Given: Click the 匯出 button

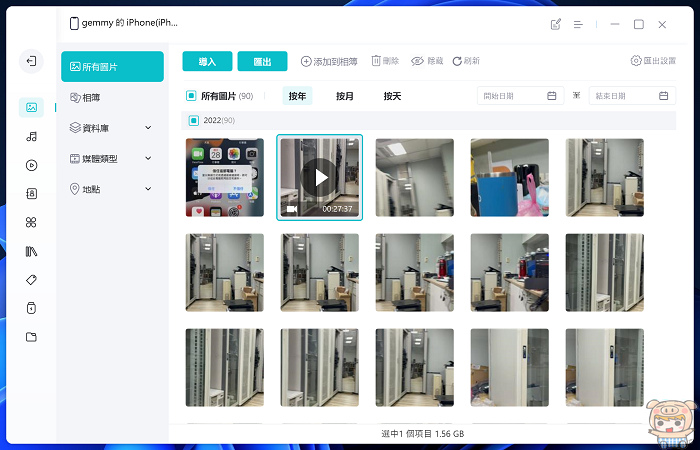Looking at the screenshot, I should [x=262, y=61].
